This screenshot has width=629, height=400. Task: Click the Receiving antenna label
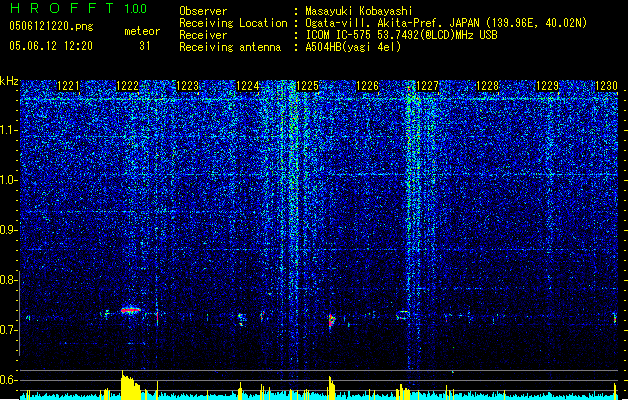pos(230,47)
